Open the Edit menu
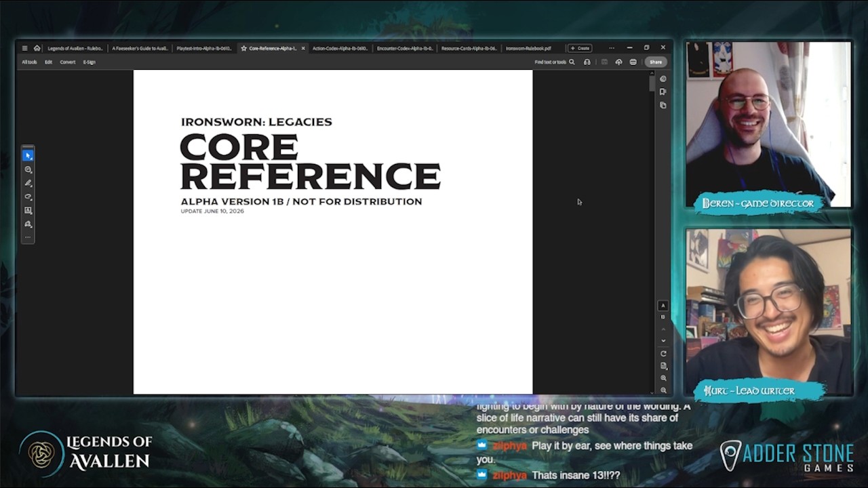868x488 pixels. coord(48,62)
